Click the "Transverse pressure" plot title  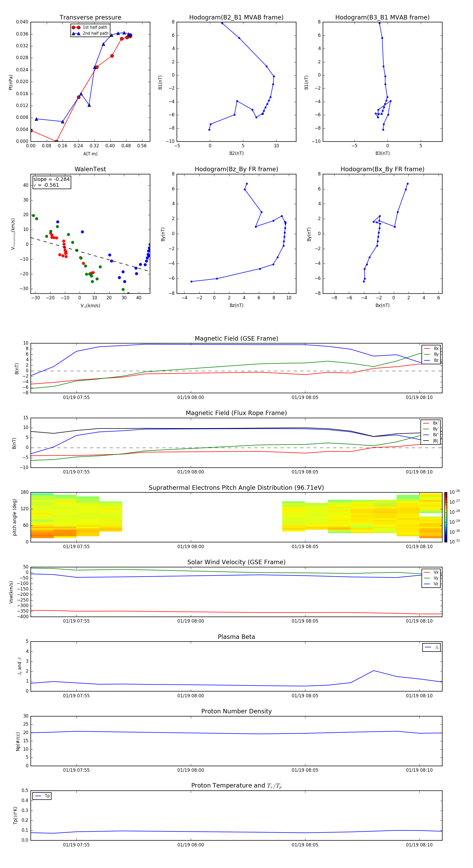[90, 18]
